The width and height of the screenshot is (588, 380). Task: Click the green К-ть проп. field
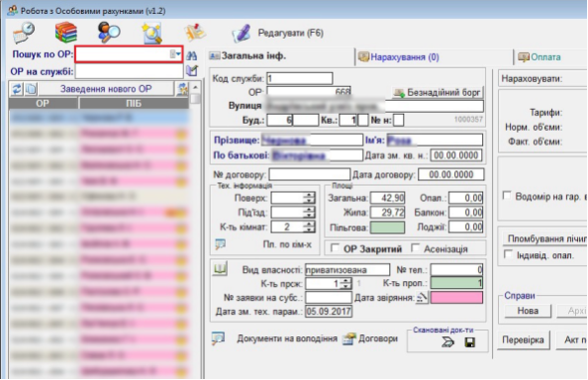click(456, 283)
